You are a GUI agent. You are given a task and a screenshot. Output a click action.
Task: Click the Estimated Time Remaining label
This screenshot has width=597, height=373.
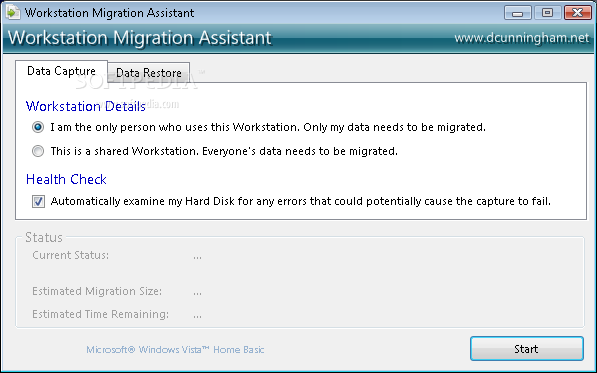click(101, 314)
